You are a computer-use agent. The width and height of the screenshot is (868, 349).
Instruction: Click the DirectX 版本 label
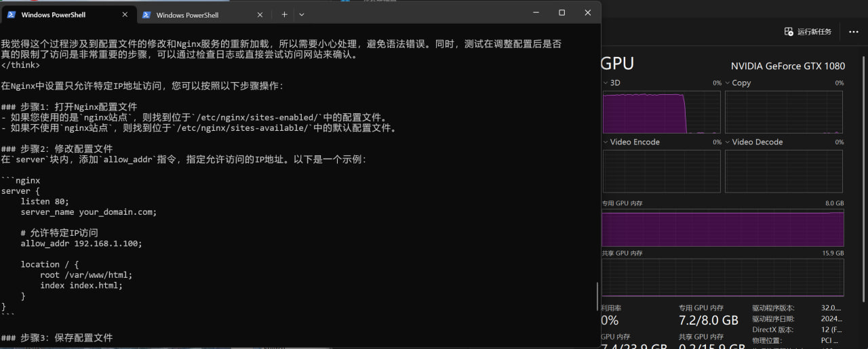(x=772, y=330)
